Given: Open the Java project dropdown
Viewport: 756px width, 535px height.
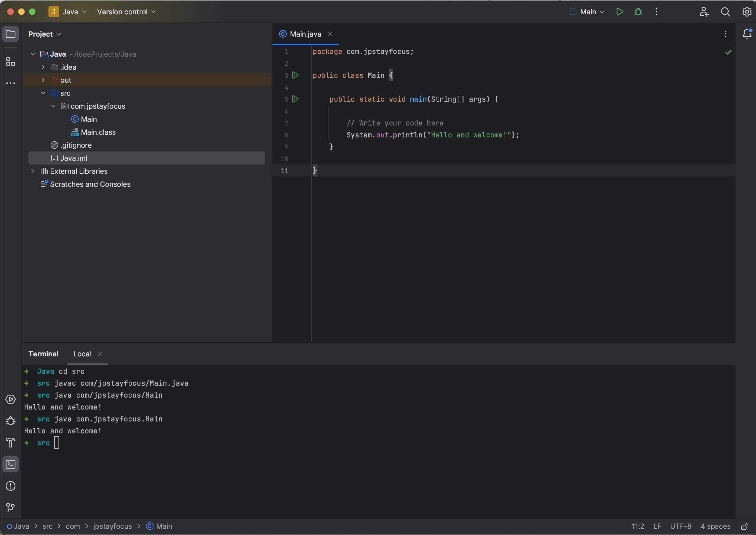Looking at the screenshot, I should [68, 12].
